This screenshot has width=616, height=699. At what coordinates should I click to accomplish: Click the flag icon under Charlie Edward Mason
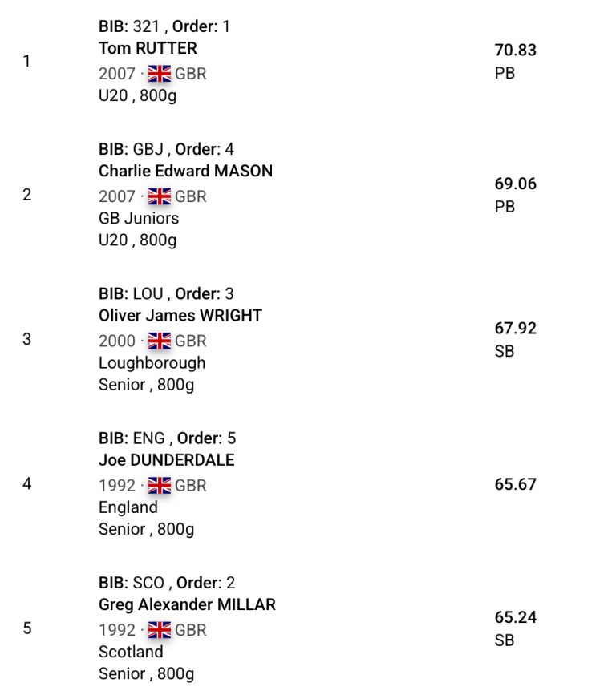coord(160,196)
